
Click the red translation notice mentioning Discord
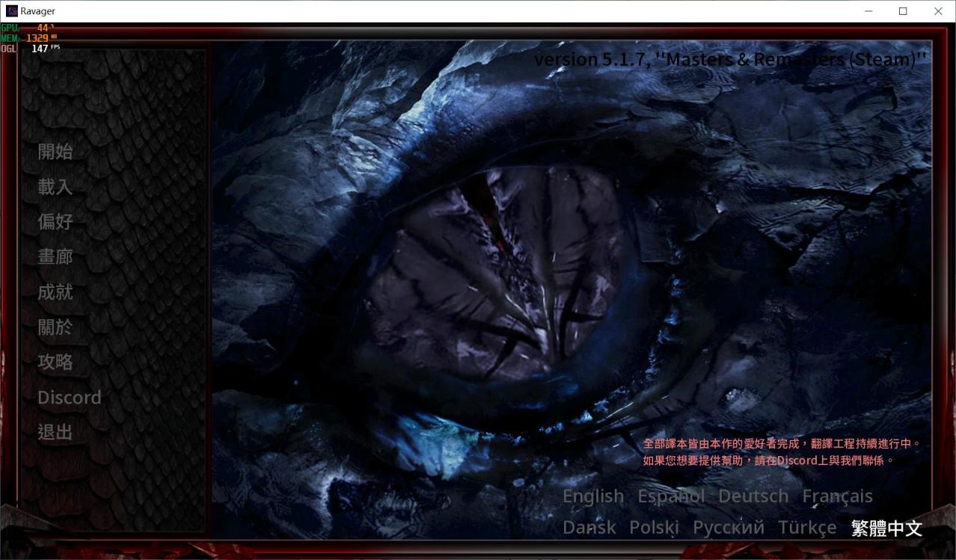coord(782,452)
